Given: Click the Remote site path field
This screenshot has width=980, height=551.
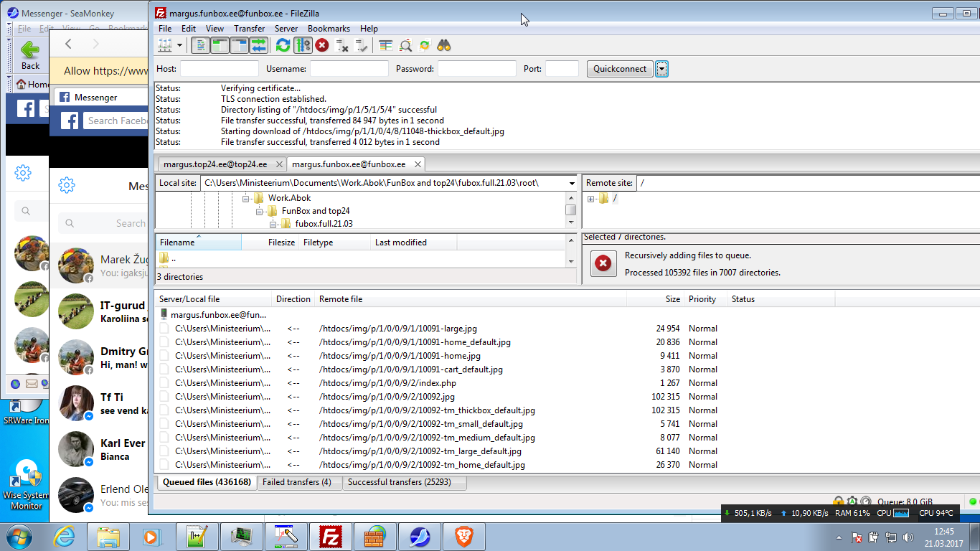Looking at the screenshot, I should [x=808, y=183].
